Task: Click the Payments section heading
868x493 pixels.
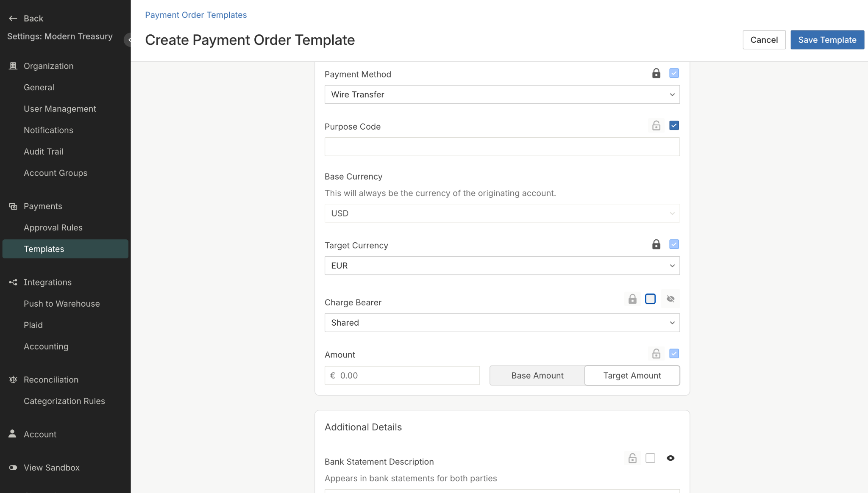Action: click(43, 206)
